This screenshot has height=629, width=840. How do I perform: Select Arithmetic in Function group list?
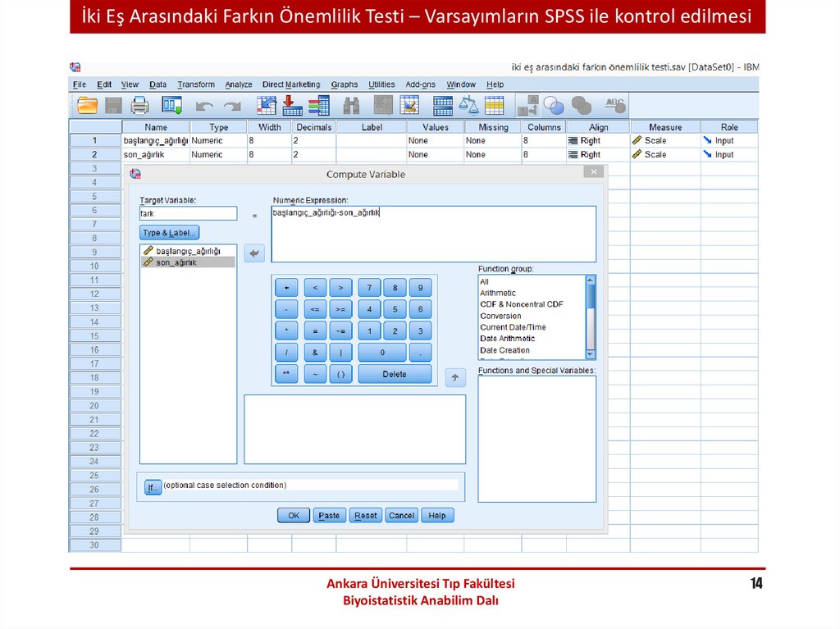(498, 293)
